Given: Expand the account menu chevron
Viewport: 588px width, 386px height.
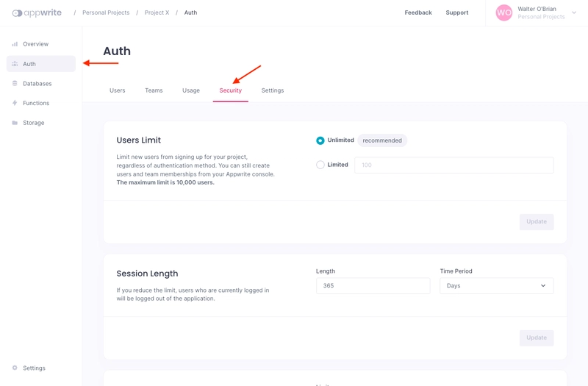Looking at the screenshot, I should point(574,12).
